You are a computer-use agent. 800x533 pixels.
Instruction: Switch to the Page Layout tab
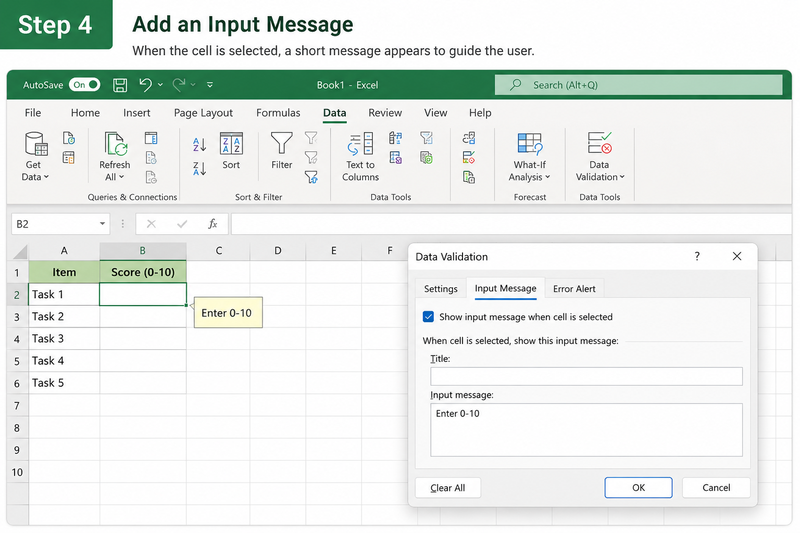click(203, 113)
